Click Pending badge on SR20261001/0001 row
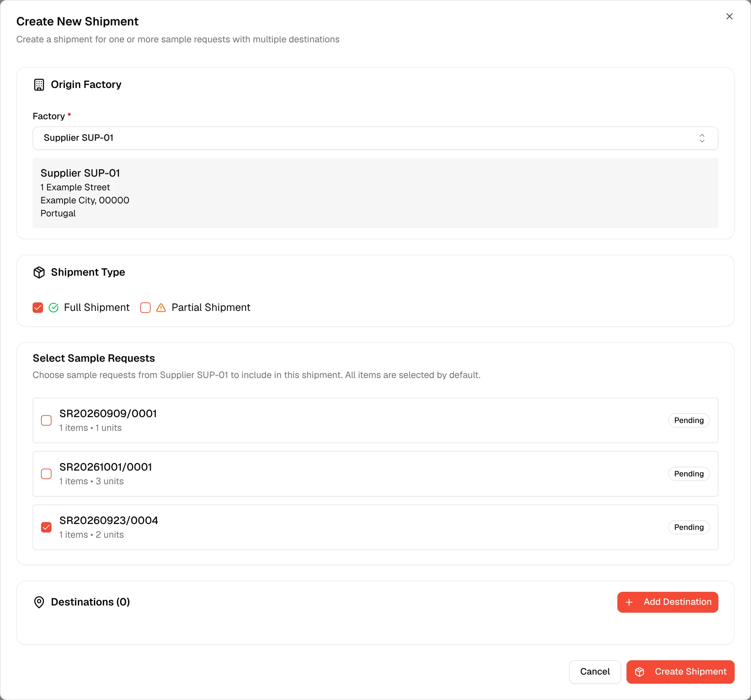Viewport: 751px width, 700px height. tap(689, 474)
